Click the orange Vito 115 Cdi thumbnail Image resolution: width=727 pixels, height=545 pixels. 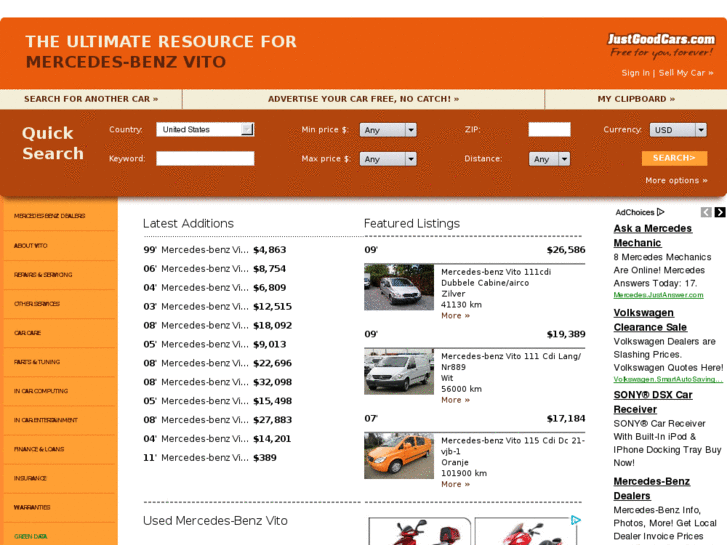click(x=399, y=455)
